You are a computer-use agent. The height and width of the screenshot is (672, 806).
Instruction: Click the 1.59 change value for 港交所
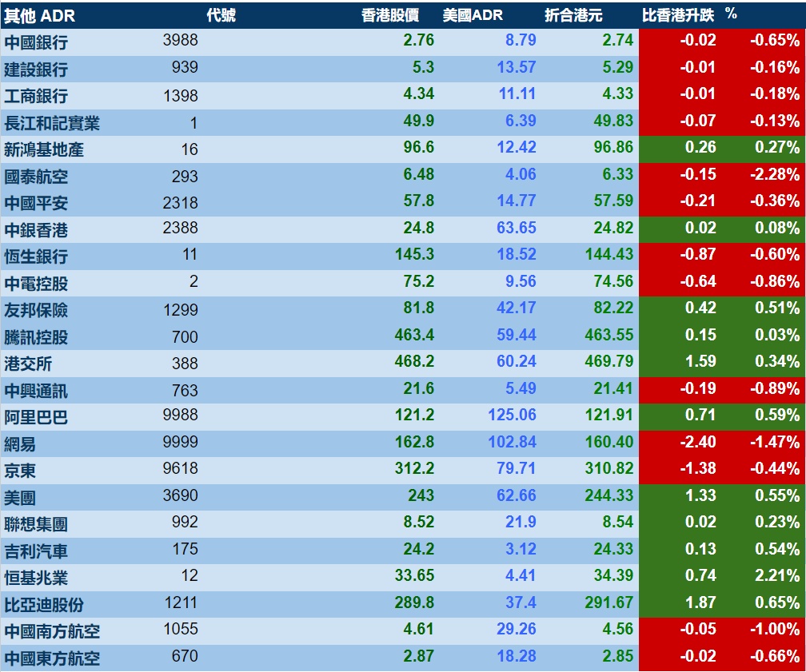tap(700, 361)
